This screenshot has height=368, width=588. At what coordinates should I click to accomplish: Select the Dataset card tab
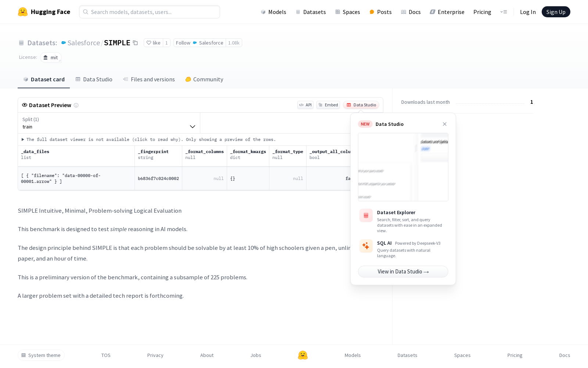point(44,79)
